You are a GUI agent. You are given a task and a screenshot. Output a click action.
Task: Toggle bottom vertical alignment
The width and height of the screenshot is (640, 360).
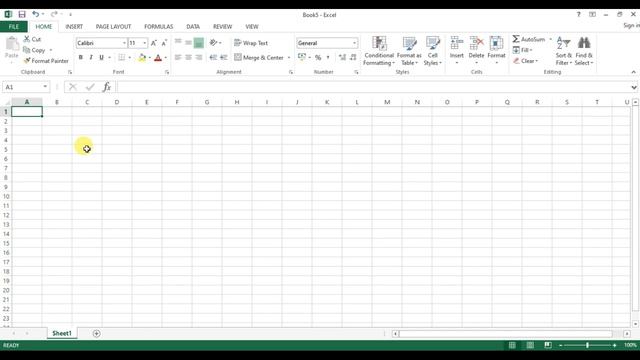(x=199, y=42)
